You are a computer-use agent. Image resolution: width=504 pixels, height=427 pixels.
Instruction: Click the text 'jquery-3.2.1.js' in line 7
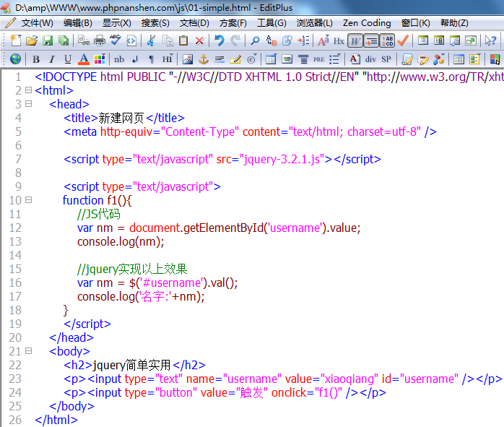pos(282,159)
